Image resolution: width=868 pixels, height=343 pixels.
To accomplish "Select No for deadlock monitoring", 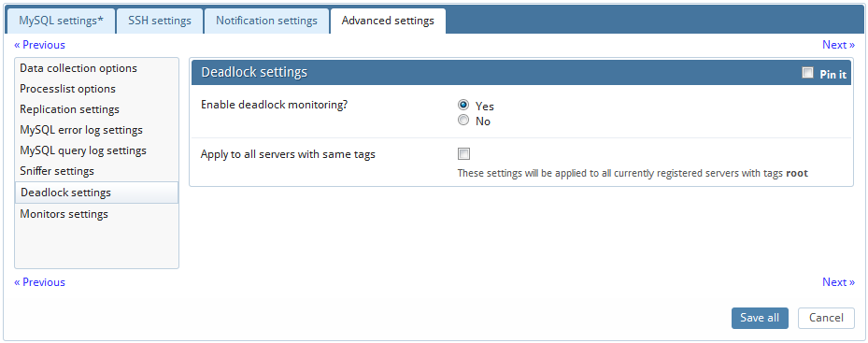I will click(463, 120).
